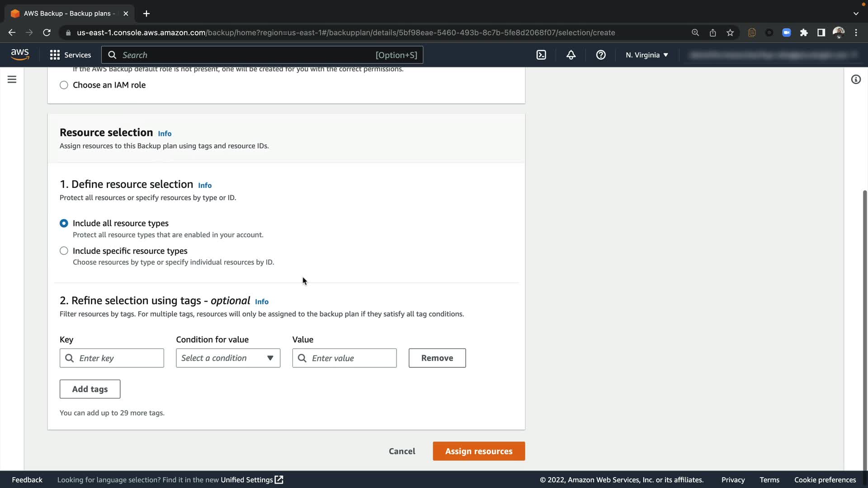868x488 pixels.
Task: Open the right info panel icon
Action: click(856, 80)
